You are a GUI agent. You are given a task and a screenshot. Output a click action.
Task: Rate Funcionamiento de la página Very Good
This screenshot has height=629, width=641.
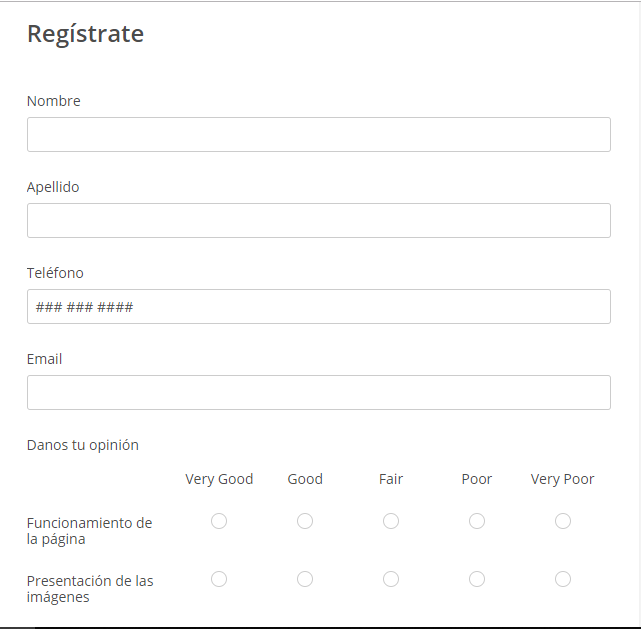point(219,521)
